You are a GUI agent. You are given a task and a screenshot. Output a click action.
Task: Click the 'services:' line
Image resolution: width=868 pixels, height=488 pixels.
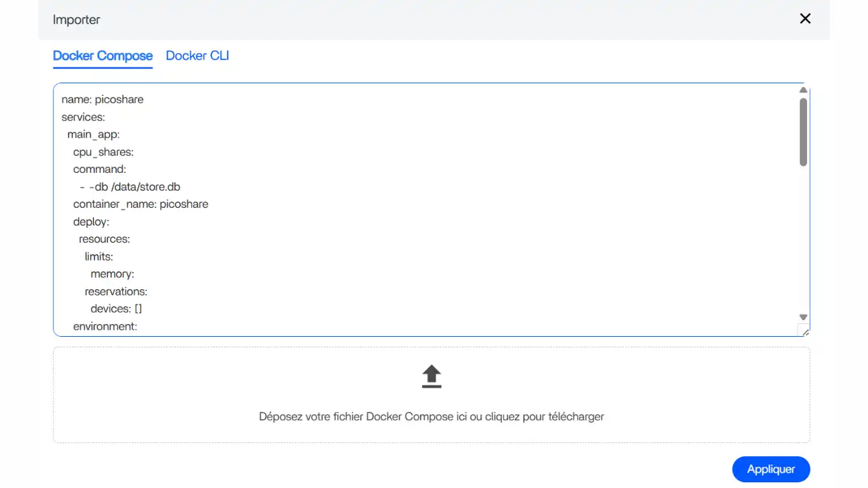coord(83,117)
